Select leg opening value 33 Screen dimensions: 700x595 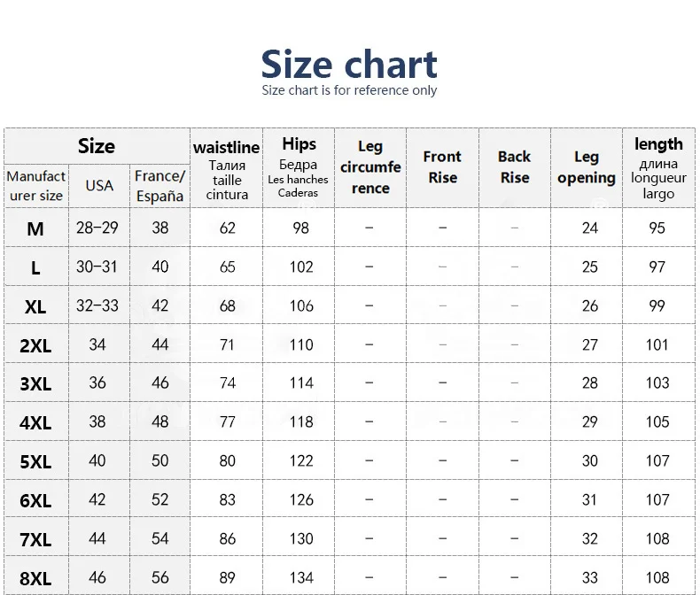pos(590,577)
